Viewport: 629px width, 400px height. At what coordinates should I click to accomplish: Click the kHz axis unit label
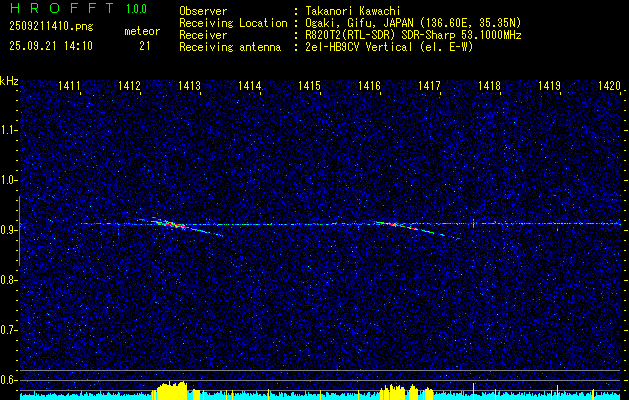pyautogui.click(x=9, y=81)
